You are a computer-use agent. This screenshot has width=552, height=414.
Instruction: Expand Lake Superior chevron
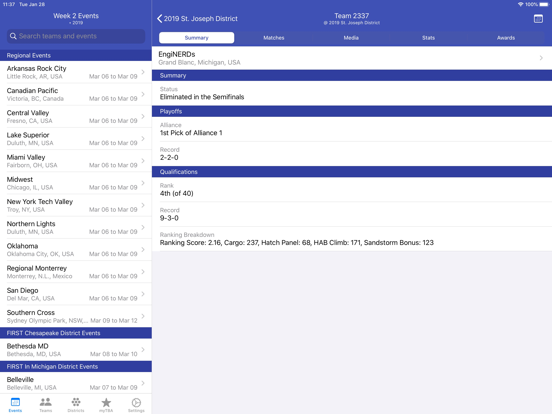[143, 138]
